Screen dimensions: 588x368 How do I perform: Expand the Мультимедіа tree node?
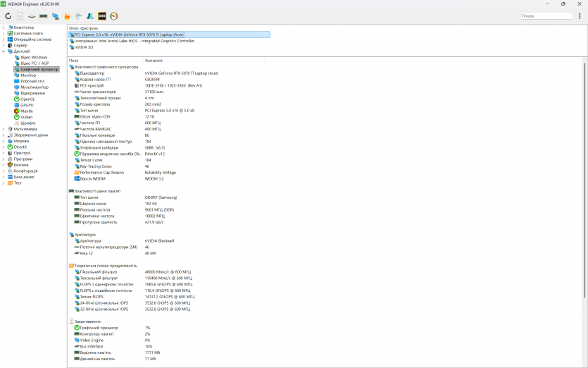[3, 129]
